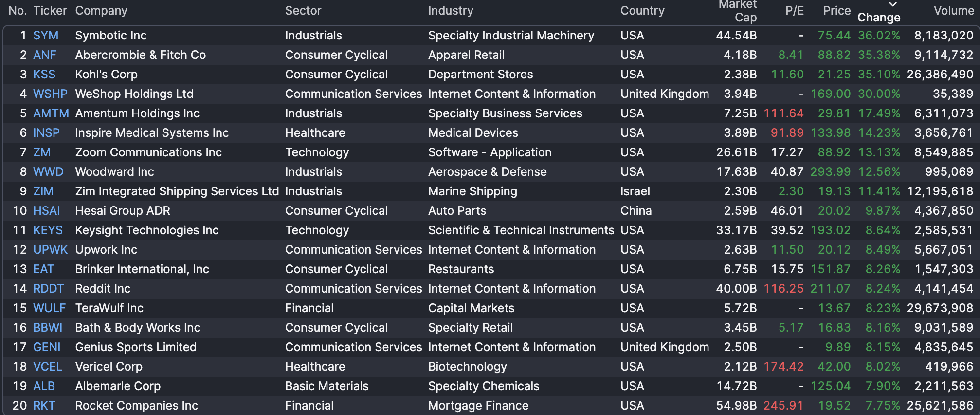Open the ANF ticker link

45,55
